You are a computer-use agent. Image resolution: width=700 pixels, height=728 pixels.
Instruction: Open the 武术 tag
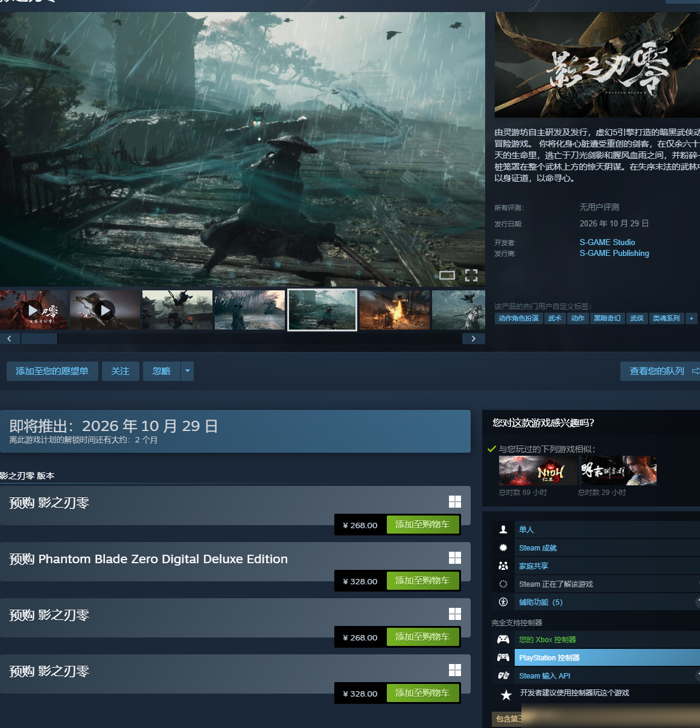pyautogui.click(x=555, y=318)
